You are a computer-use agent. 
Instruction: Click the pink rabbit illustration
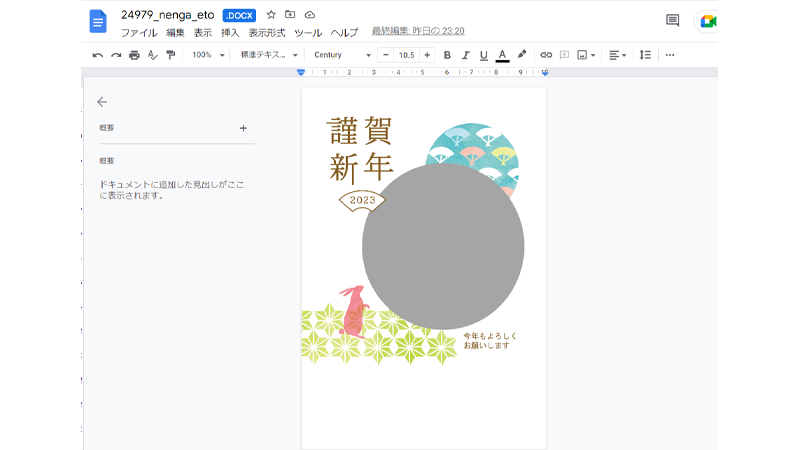point(354,311)
